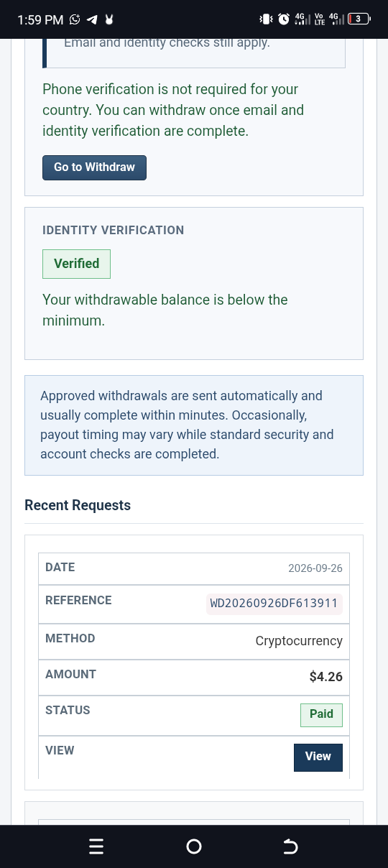
Task: Tap the Paid status badge
Action: coord(321,715)
